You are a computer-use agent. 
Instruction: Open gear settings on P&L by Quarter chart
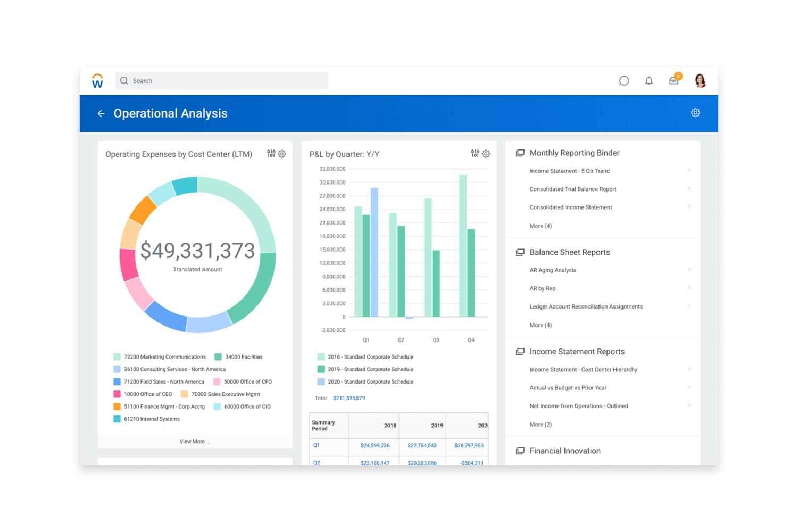(486, 154)
